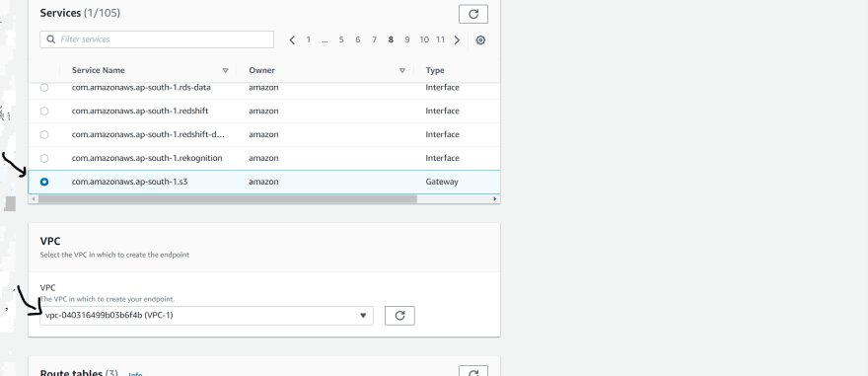The height and width of the screenshot is (376, 868).
Task: Jump to services page 6
Action: click(x=358, y=39)
